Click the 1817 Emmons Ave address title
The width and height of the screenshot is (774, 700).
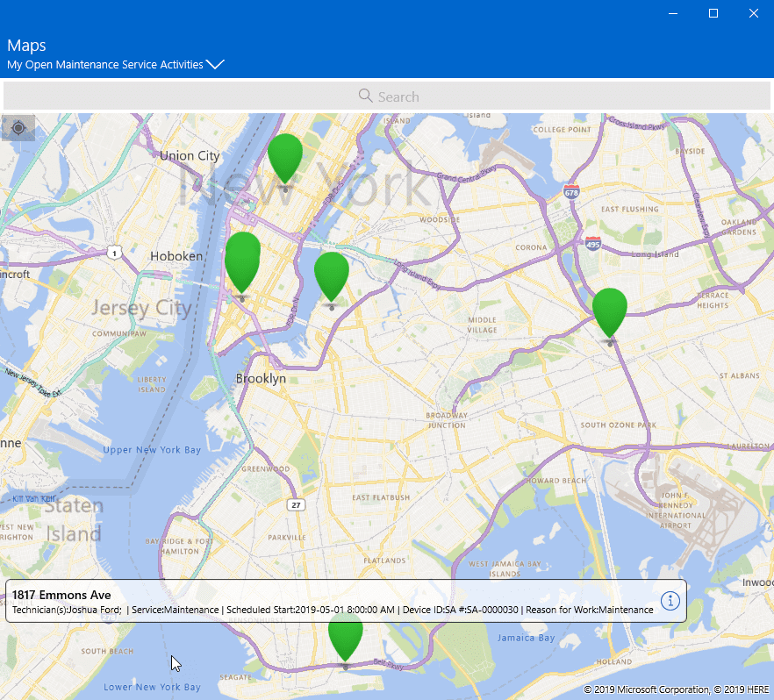61,595
